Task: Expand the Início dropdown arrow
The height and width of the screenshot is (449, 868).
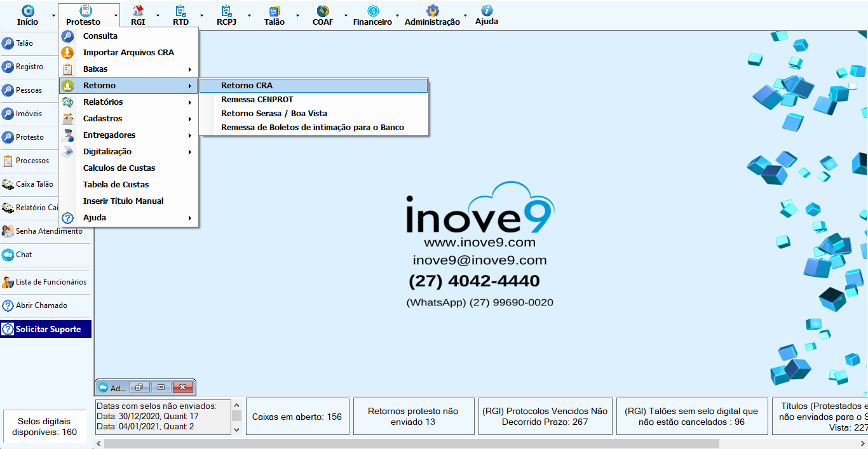Action: click(53, 15)
